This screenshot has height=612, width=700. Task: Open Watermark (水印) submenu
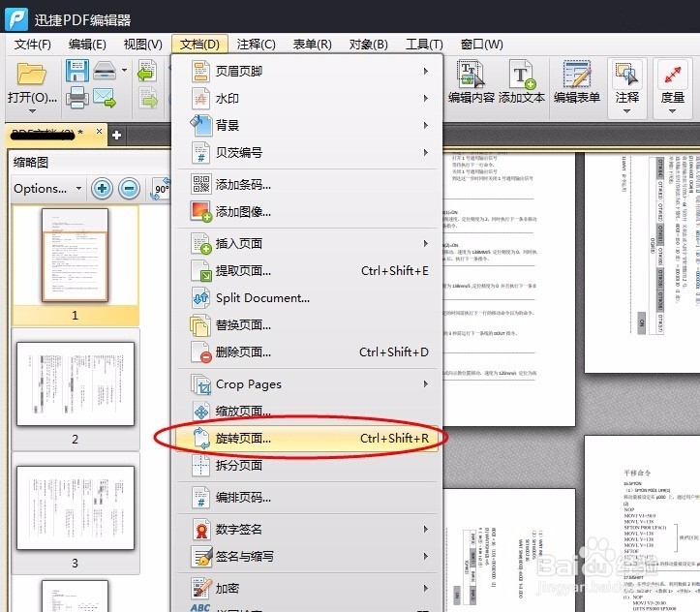tap(307, 98)
